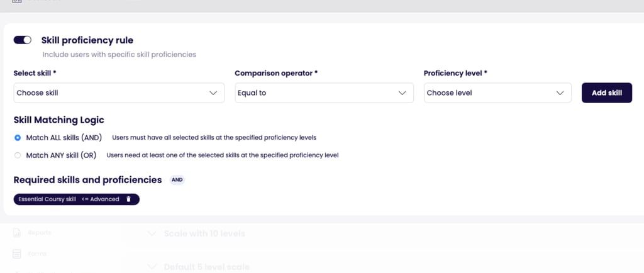The image size is (644, 273).
Task: Toggle off the Skill proficiency rule switch
Action: (x=23, y=40)
